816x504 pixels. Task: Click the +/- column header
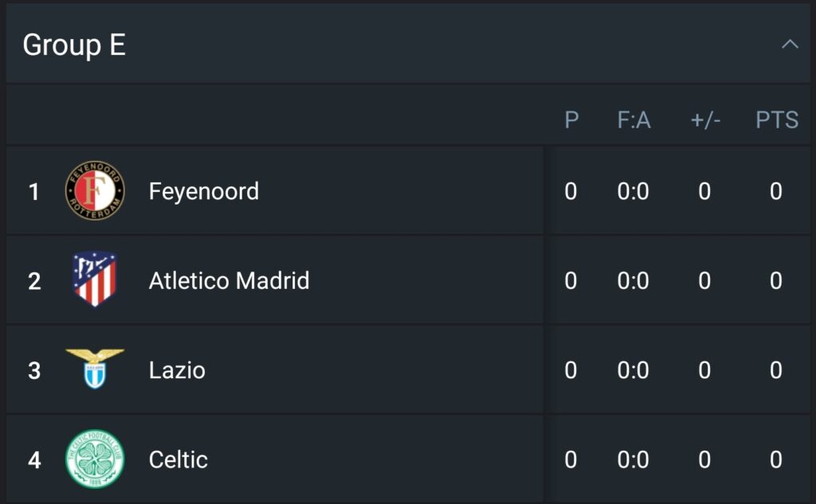click(706, 120)
